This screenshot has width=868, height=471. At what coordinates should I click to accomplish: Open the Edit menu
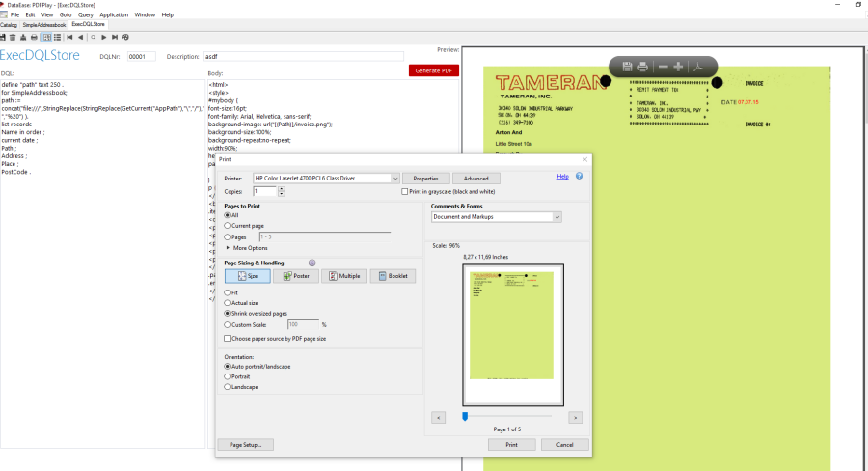coord(31,14)
